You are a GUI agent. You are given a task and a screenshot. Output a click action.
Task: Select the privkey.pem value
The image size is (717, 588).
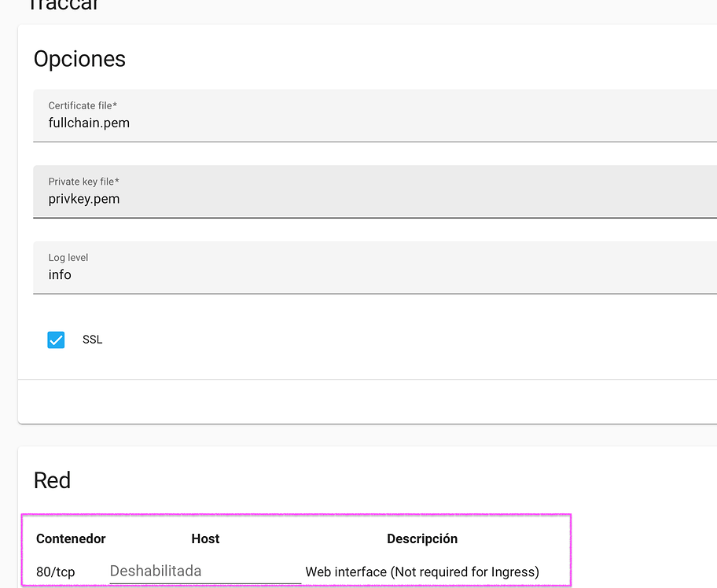[x=84, y=199]
